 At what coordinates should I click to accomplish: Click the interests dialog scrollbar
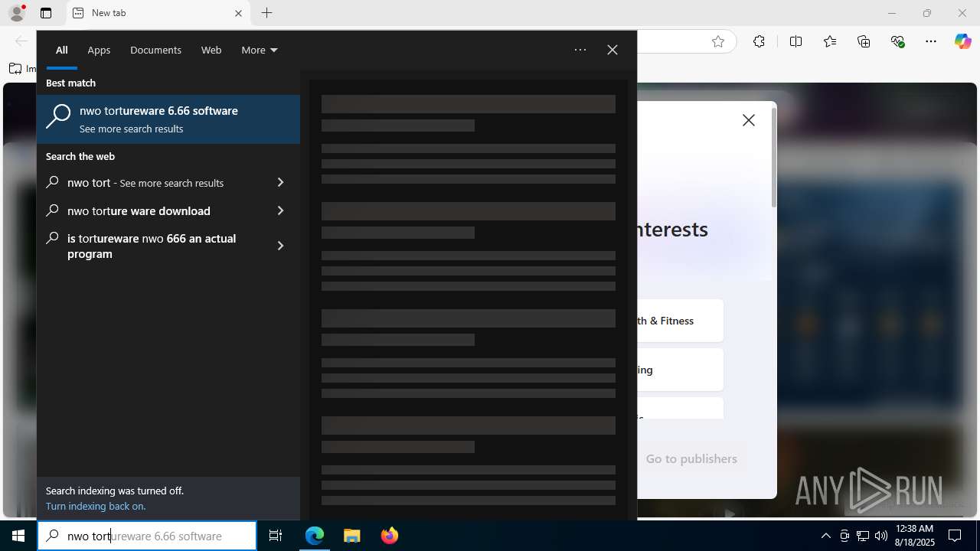(x=774, y=158)
